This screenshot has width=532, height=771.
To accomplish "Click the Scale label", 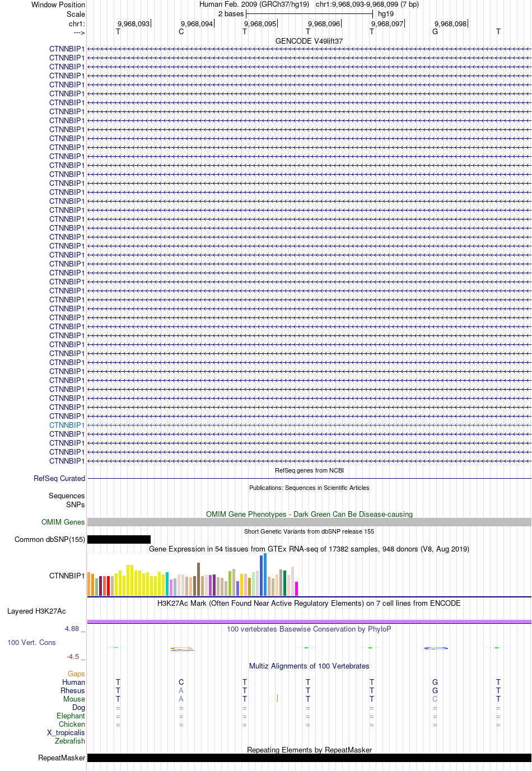I will 76,14.
